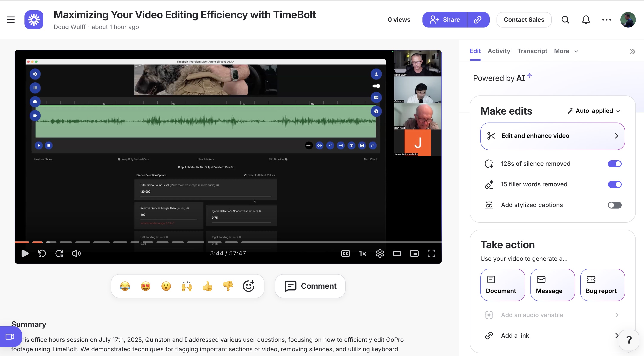Open the Auto-applied dropdown
This screenshot has height=356, width=644.
pyautogui.click(x=594, y=111)
